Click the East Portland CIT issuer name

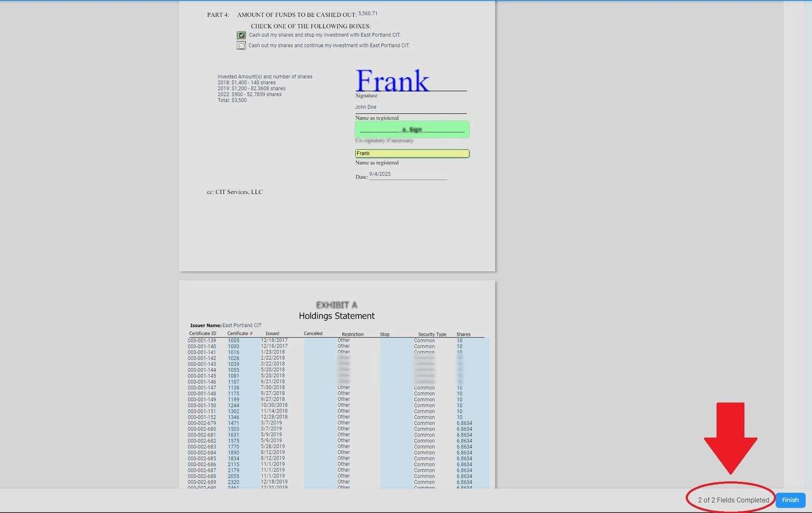[x=242, y=326]
